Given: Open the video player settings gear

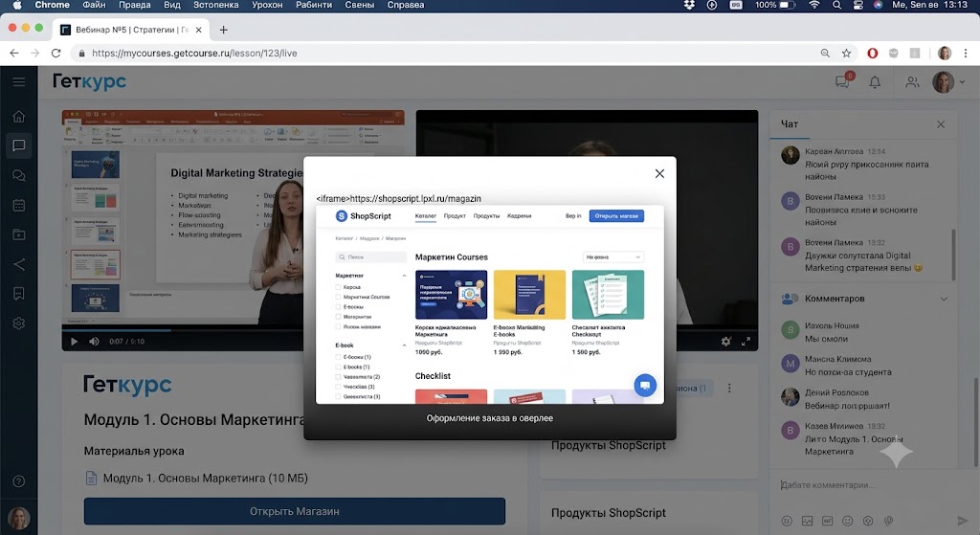Looking at the screenshot, I should coord(725,342).
